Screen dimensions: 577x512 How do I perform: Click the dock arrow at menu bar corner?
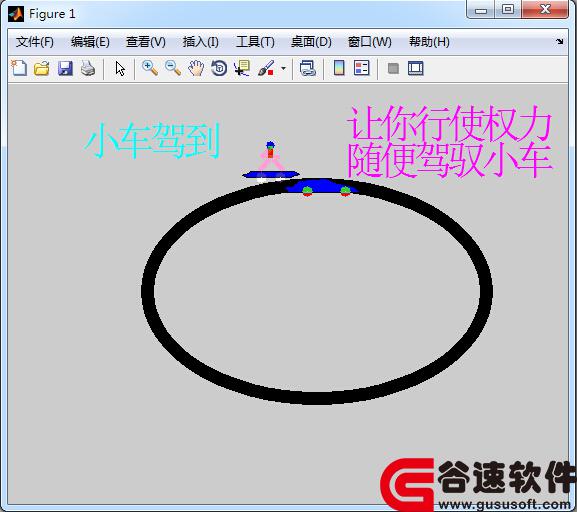click(560, 42)
